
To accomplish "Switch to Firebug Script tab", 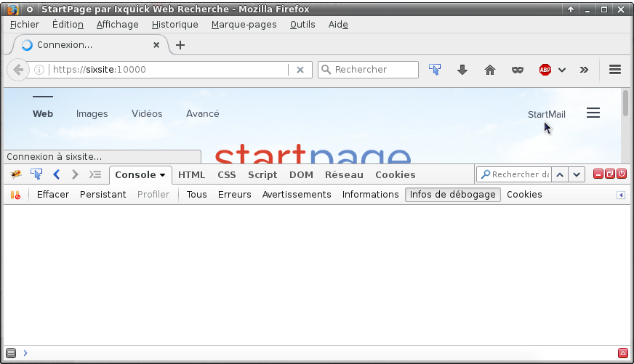I will coord(262,174).
